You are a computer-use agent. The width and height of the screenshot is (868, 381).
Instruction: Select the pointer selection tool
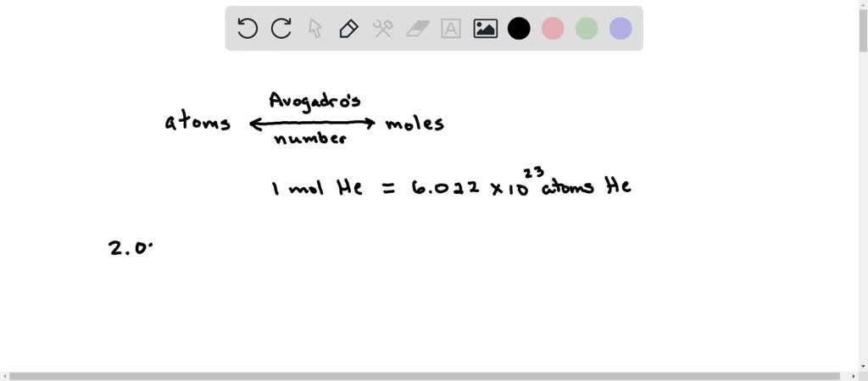coord(315,28)
